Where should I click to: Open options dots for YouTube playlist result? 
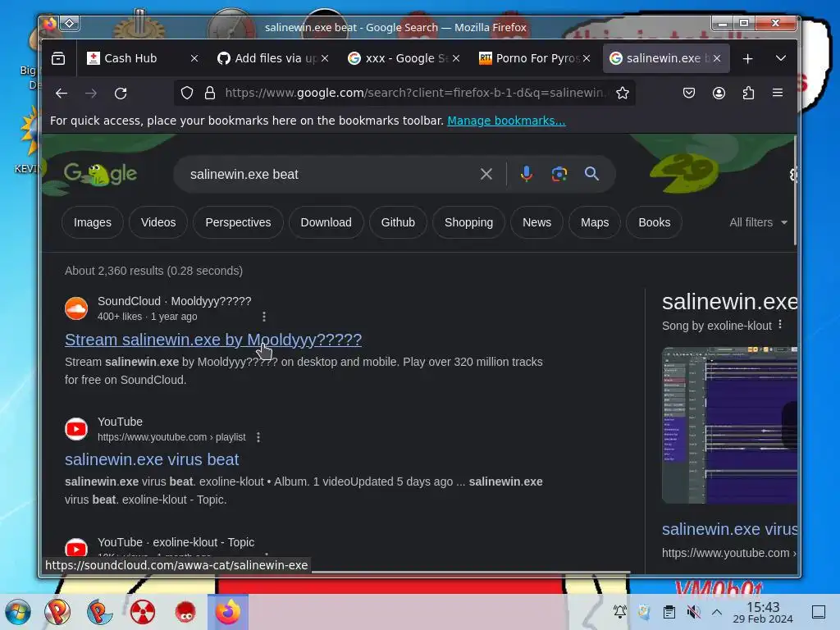(x=258, y=437)
